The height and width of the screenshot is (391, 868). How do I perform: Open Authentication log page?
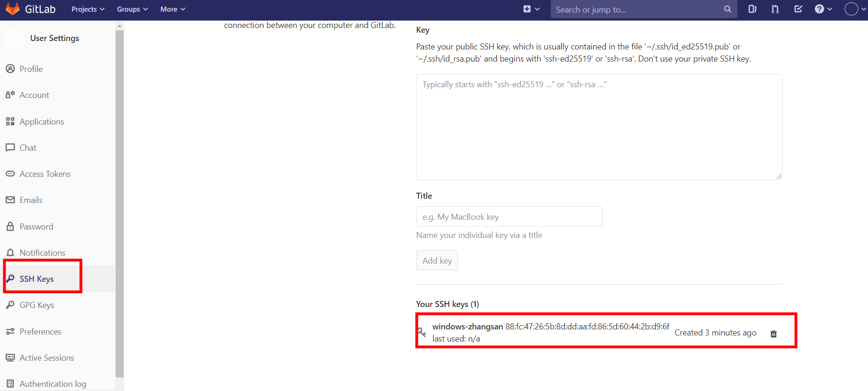pyautogui.click(x=53, y=384)
